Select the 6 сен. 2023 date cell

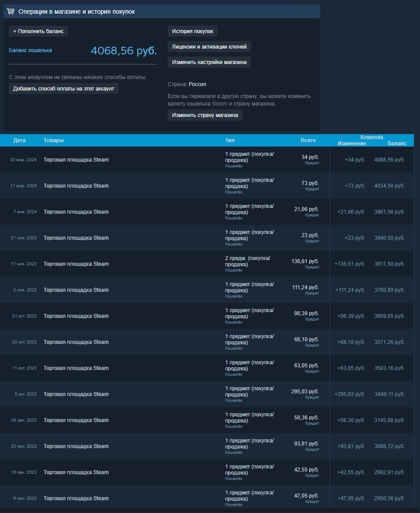tap(25, 498)
